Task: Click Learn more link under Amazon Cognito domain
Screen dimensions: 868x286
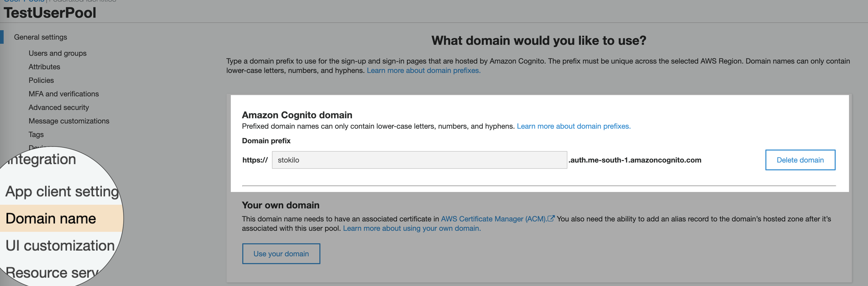Action: [x=574, y=126]
